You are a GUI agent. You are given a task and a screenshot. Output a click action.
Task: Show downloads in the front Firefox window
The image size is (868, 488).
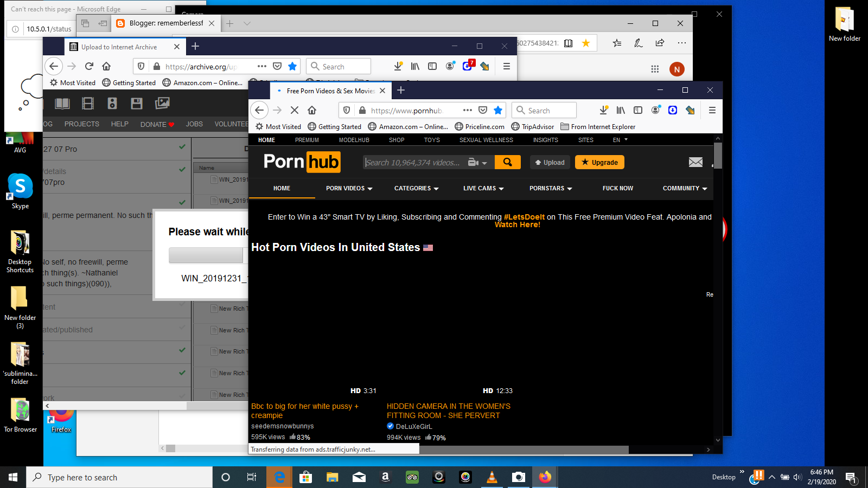603,110
